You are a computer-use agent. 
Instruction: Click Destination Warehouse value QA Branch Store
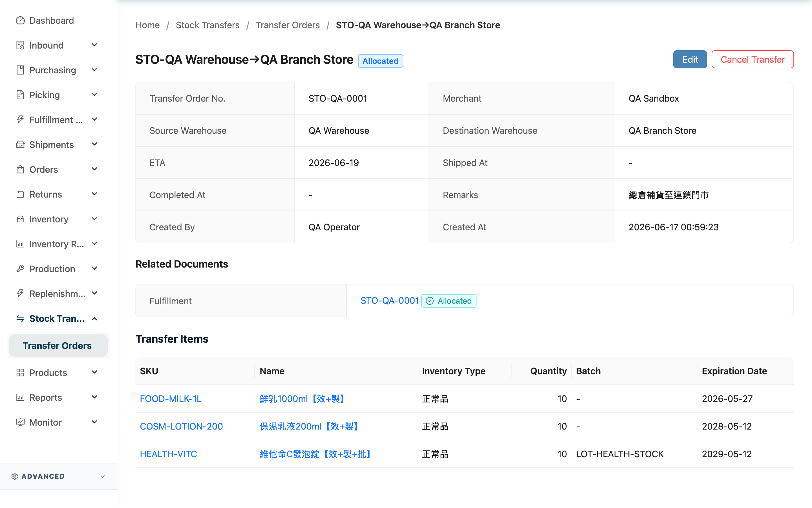point(662,131)
